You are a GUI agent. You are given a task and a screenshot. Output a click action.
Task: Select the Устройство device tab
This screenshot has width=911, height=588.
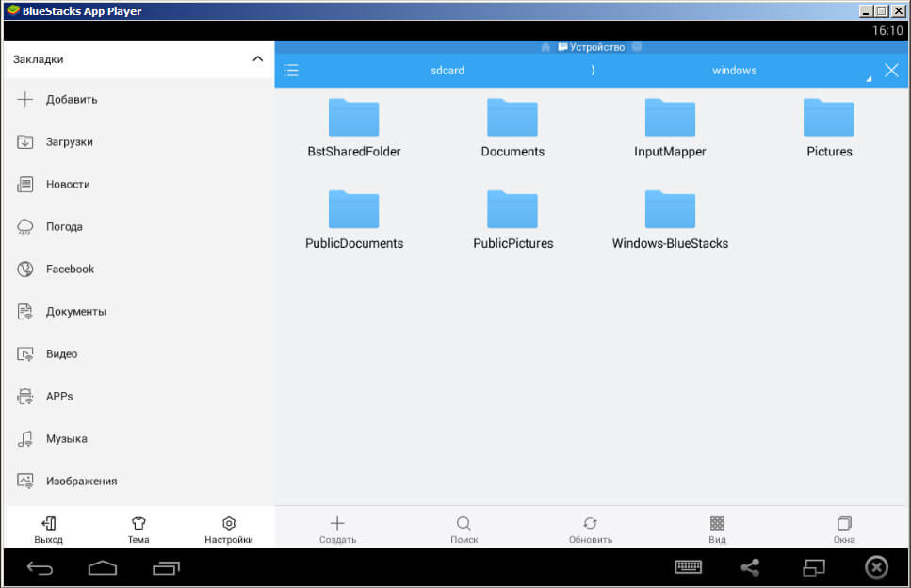click(592, 47)
